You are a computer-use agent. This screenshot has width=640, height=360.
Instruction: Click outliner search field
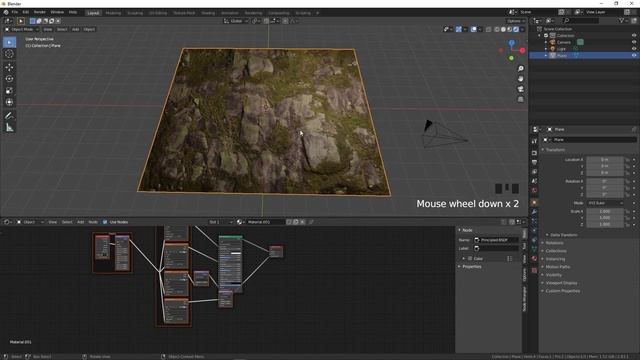(581, 20)
